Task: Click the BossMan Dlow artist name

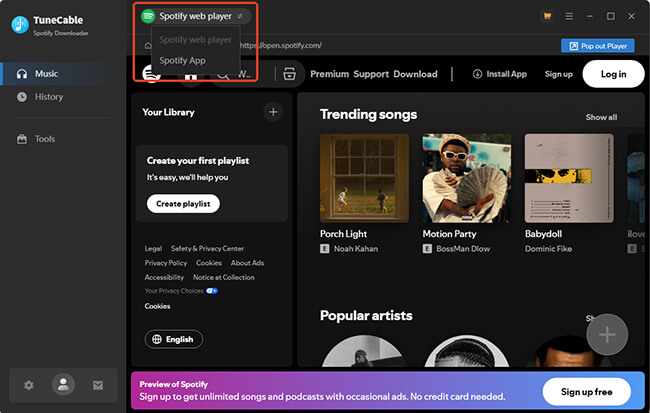Action: (463, 249)
